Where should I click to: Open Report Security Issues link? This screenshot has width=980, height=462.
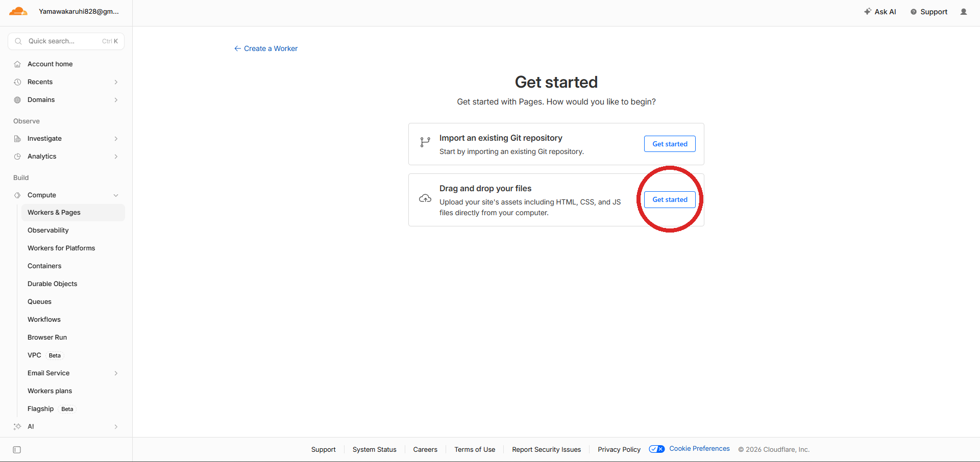[547, 449]
